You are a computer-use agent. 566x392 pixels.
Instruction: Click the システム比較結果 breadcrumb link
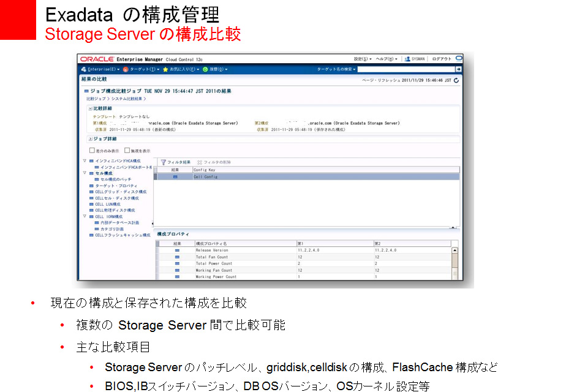(126, 99)
